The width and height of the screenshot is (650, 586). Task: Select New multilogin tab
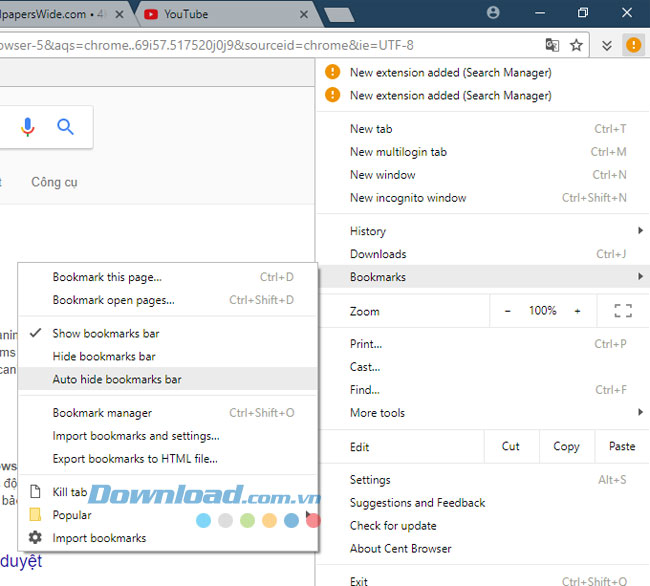click(483, 152)
